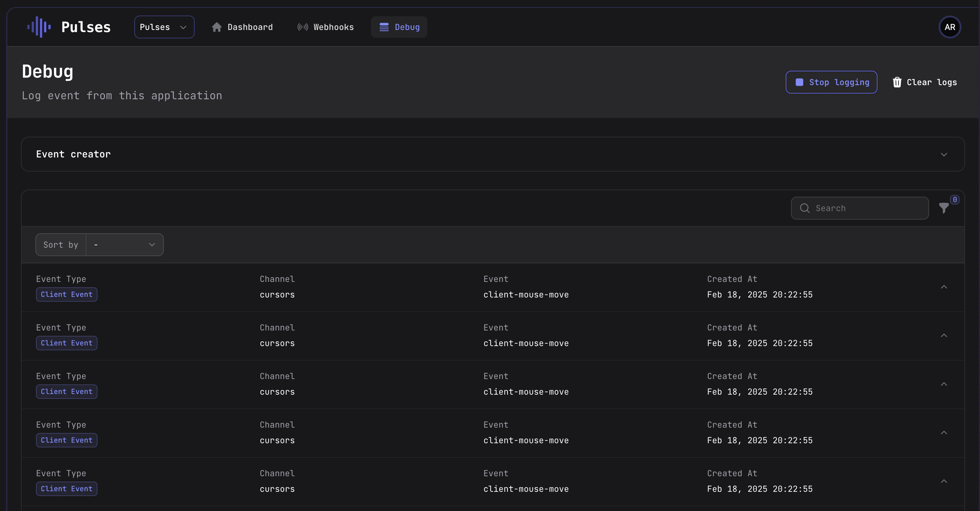Click the Pulses waveform logo icon
The image size is (980, 511).
tap(39, 27)
